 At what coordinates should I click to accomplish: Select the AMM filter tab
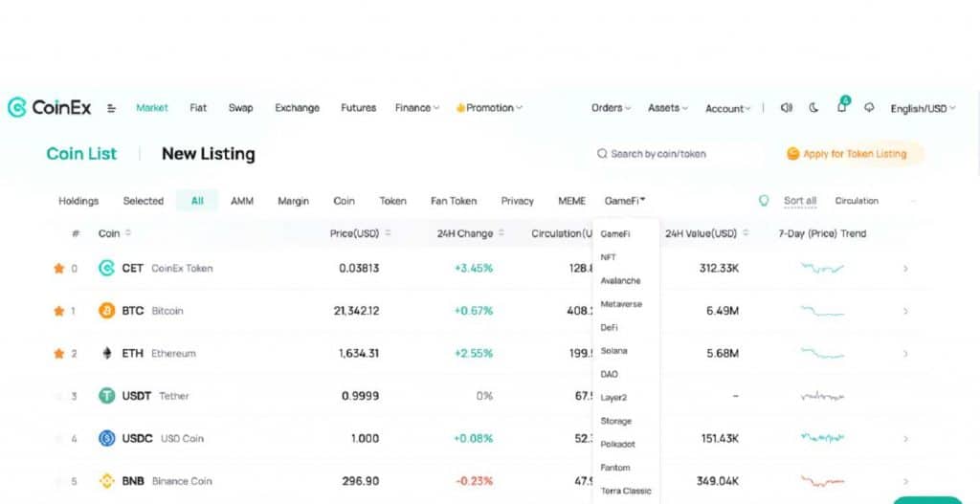point(242,201)
